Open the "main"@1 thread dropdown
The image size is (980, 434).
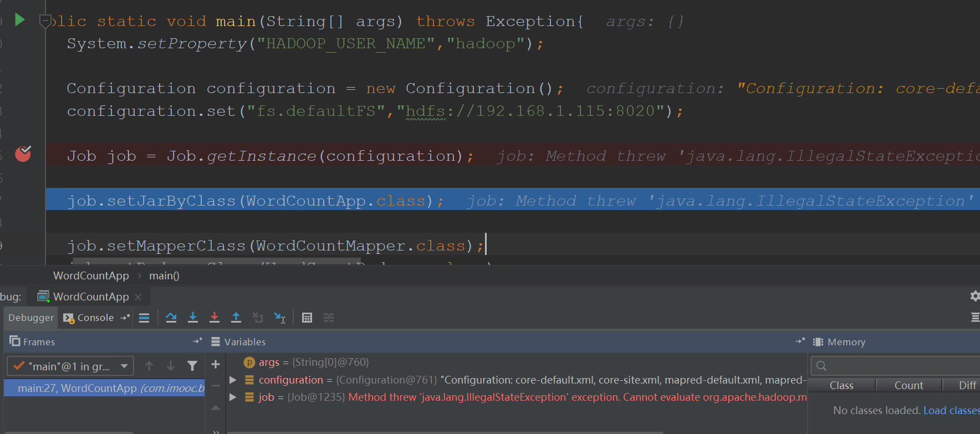click(x=70, y=366)
